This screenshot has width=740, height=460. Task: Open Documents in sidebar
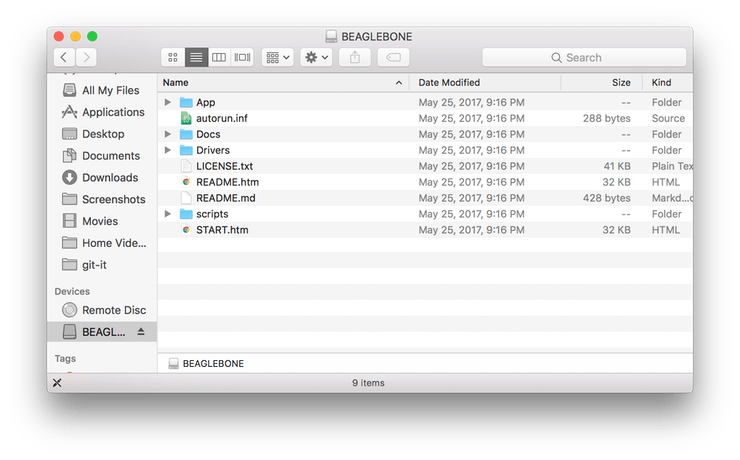pyautogui.click(x=102, y=156)
